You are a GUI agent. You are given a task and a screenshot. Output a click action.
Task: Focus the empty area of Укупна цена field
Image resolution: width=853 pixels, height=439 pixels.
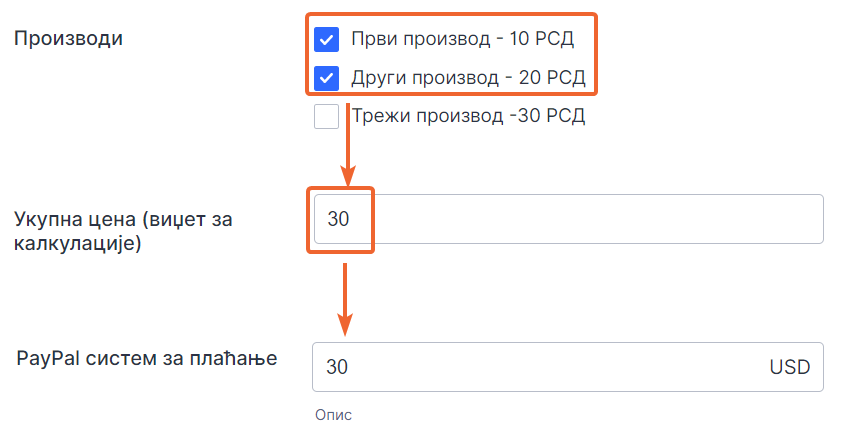(600, 219)
